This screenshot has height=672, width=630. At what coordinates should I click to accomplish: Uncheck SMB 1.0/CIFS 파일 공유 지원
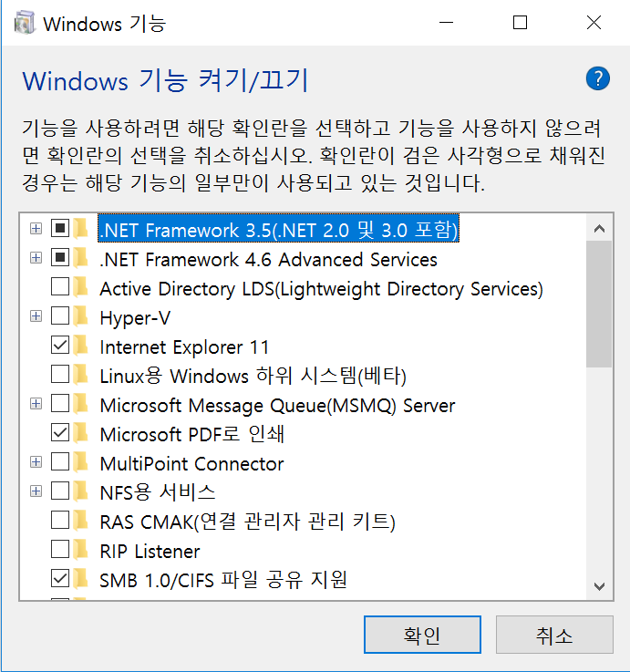pos(60,578)
